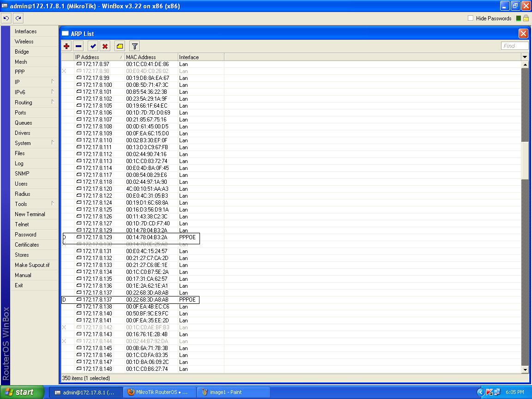This screenshot has width=532, height=399.
Task: Select the row 172.17.8.120
Action: [x=291, y=188]
